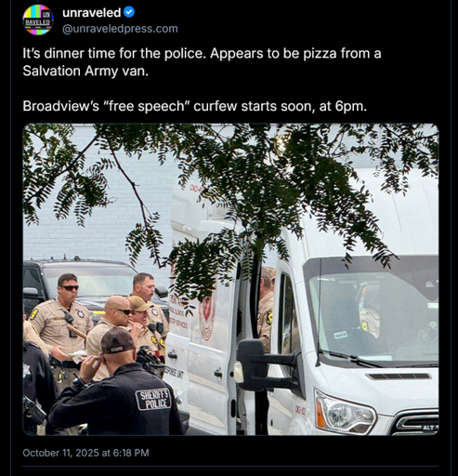
Task: Click the blue verified checkmark badge
Action: [x=129, y=12]
